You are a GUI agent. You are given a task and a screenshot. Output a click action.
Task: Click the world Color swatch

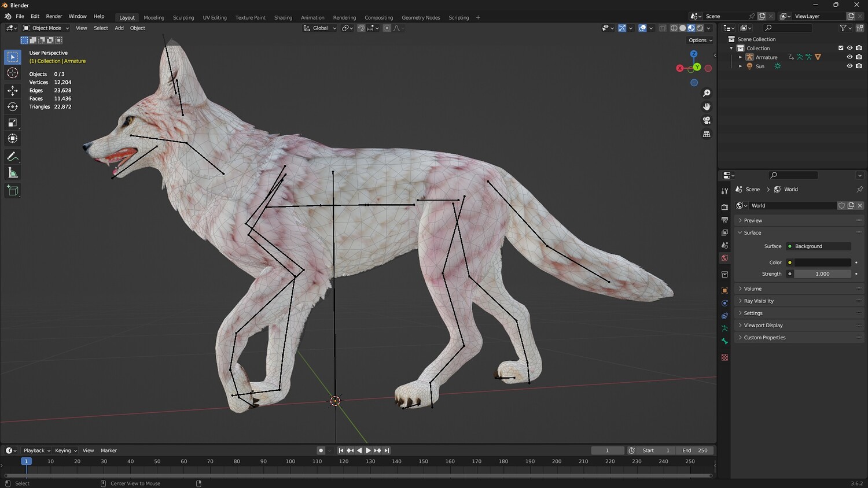coord(822,263)
